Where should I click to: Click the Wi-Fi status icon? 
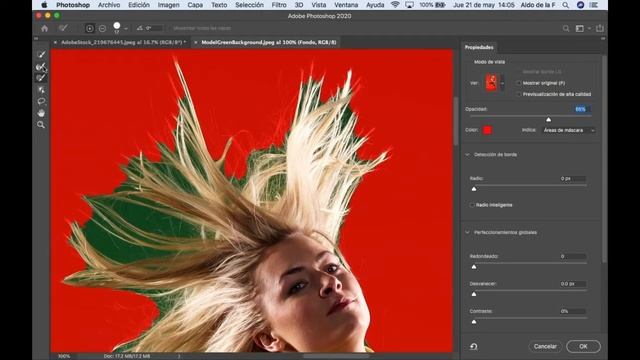click(x=395, y=5)
